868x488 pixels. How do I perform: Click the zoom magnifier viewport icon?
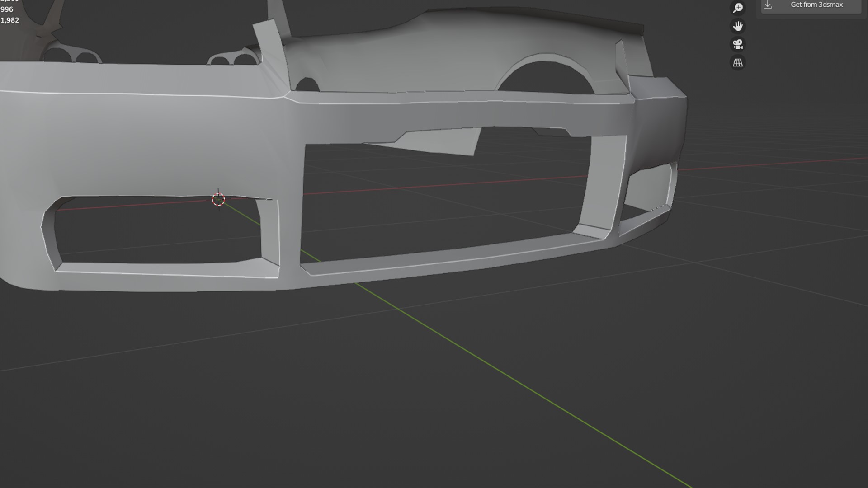click(x=738, y=8)
